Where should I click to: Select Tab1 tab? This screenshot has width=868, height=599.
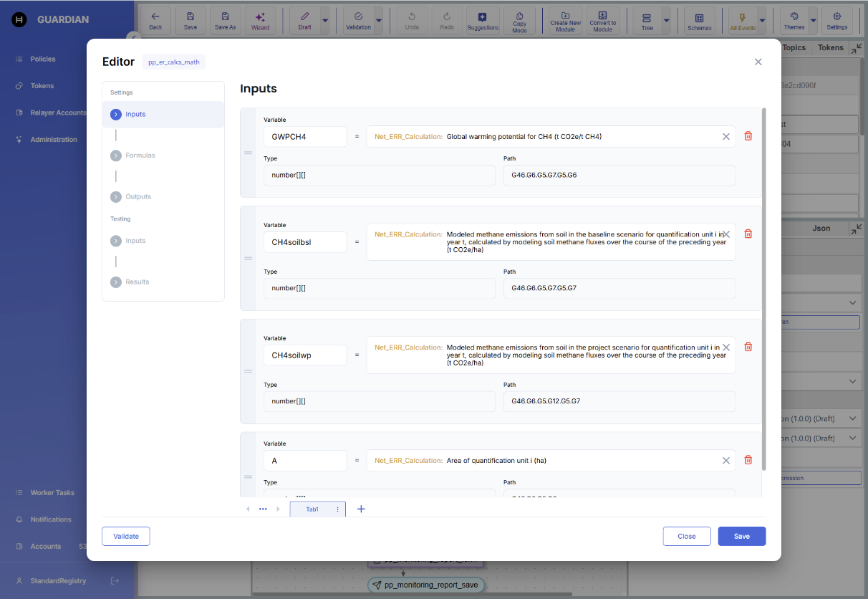[312, 509]
